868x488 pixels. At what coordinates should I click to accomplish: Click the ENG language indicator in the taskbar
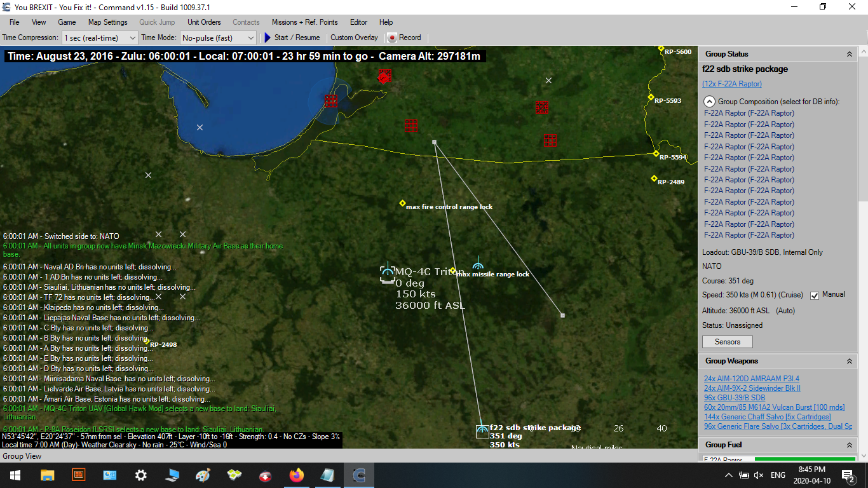(x=778, y=475)
